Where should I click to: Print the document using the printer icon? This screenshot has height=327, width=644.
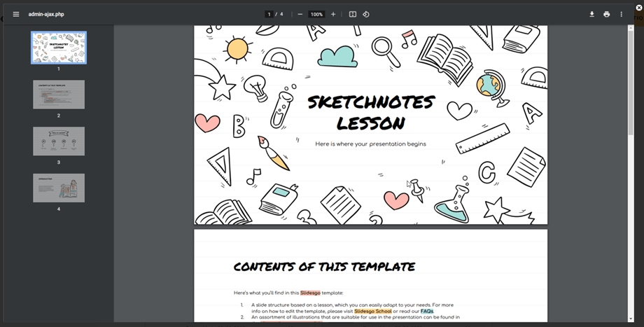point(606,14)
